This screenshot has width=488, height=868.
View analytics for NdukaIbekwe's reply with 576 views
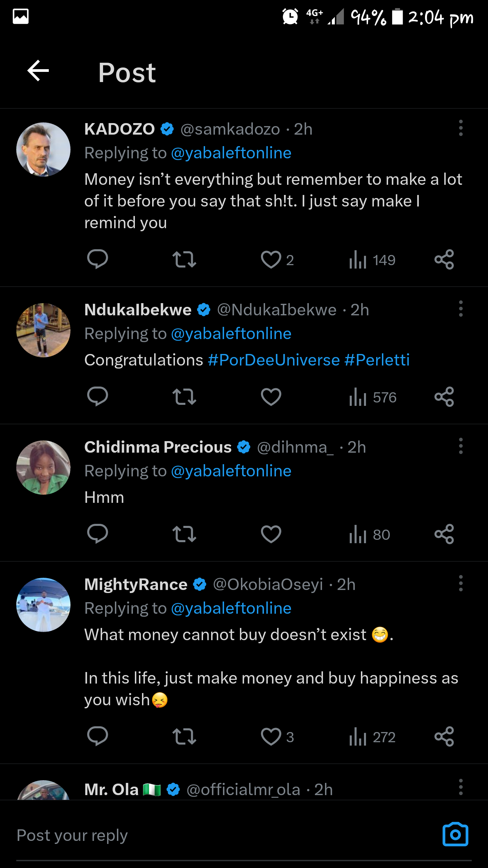point(372,397)
